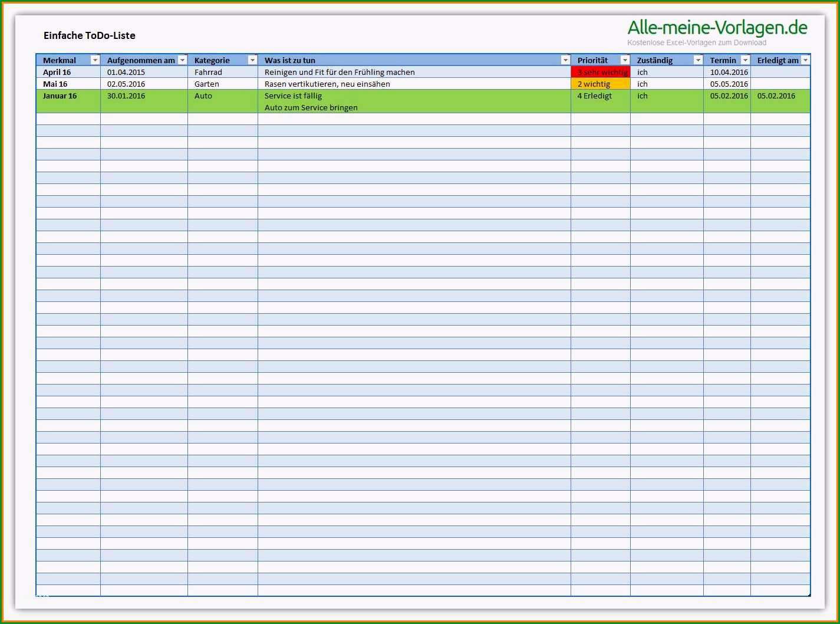
Task: Select the 'Mai 16' cell
Action: click(x=68, y=84)
